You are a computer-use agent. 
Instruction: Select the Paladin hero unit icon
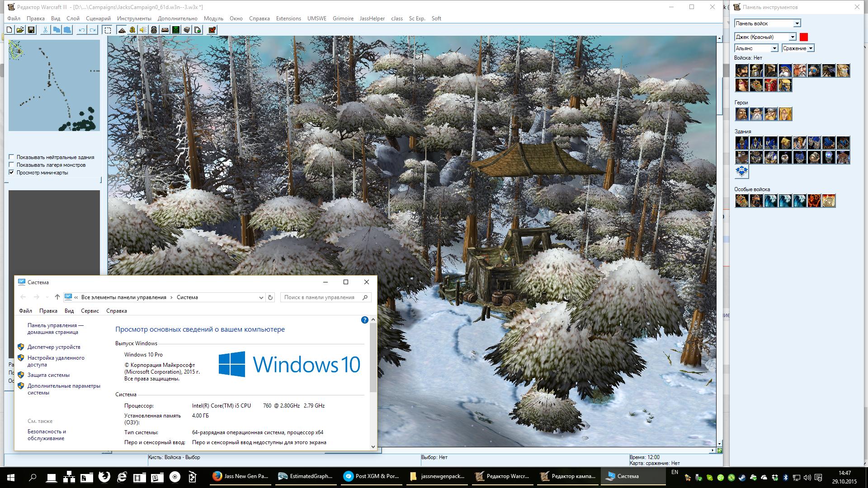pyautogui.click(x=742, y=114)
